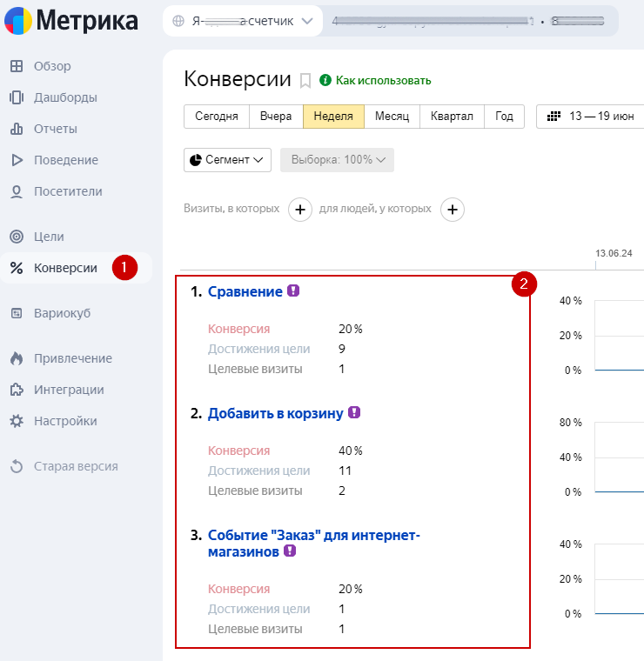Select the Сегодня period button
Viewport: 644px width, 661px height.
pos(217,117)
